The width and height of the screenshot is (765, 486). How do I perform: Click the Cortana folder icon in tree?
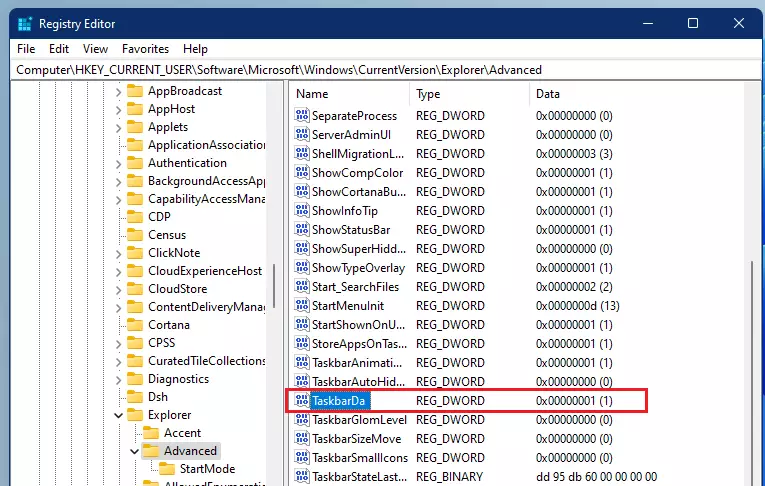pyautogui.click(x=135, y=324)
